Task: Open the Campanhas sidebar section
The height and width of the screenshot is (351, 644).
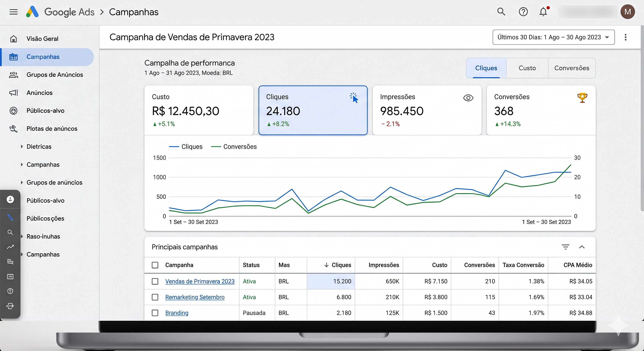Action: [43, 57]
